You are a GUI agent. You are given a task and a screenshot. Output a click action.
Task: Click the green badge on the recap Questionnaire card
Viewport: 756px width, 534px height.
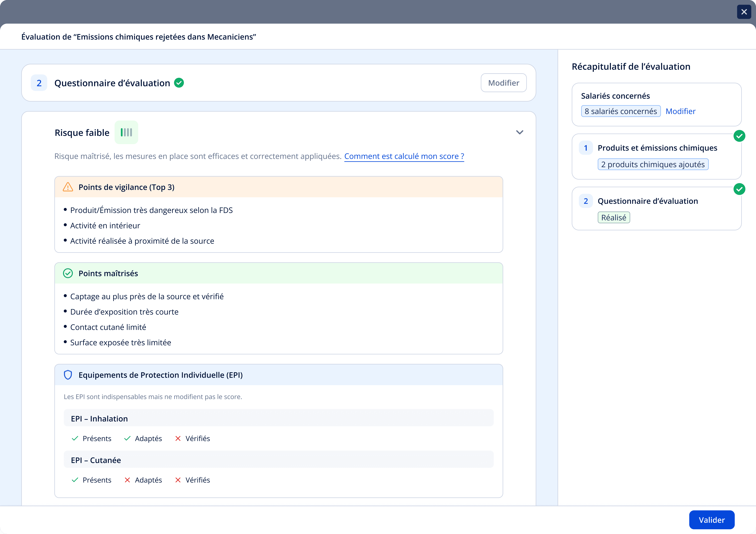[739, 189]
